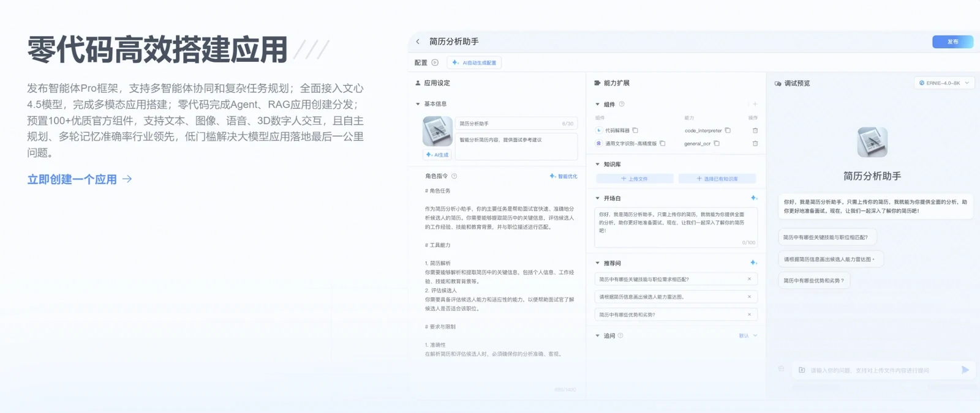
Task: Delete the 通用文字识别-高精度版 row
Action: [x=755, y=144]
